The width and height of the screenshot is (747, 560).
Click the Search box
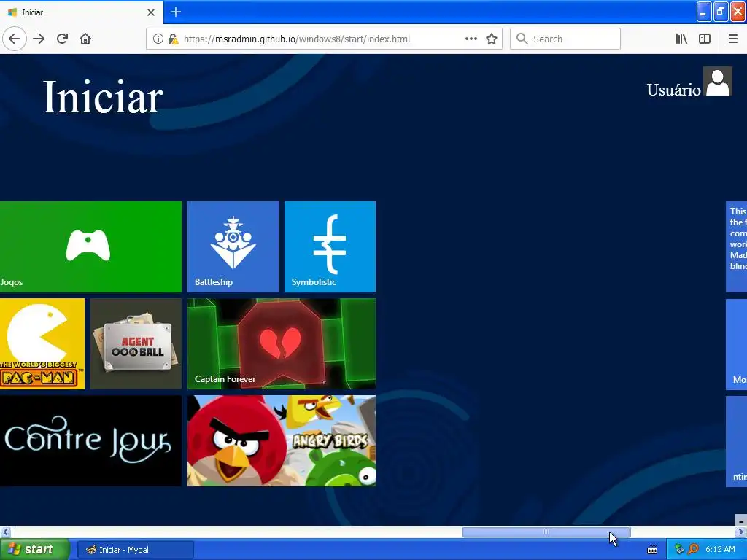565,39
